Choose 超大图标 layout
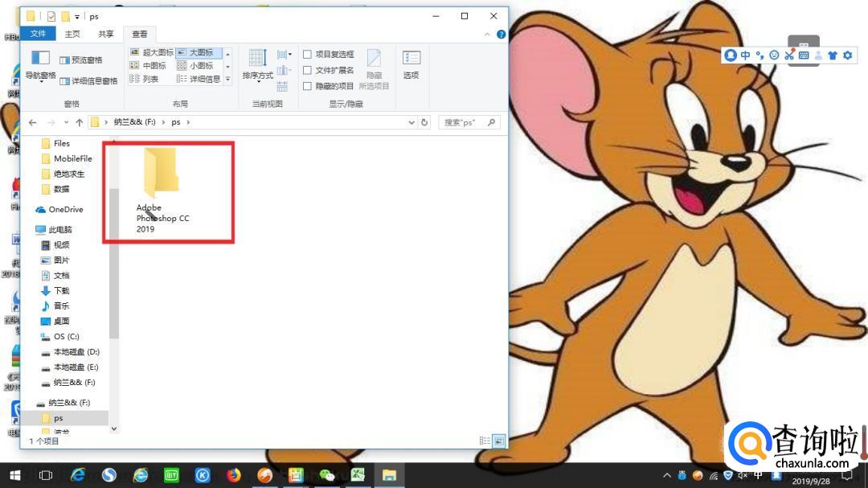Viewport: 868px width, 488px height. (152, 52)
